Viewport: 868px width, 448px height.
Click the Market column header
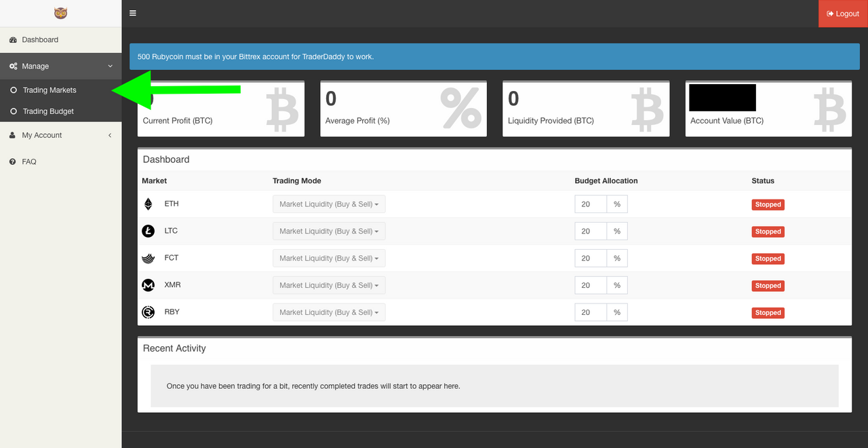click(154, 181)
